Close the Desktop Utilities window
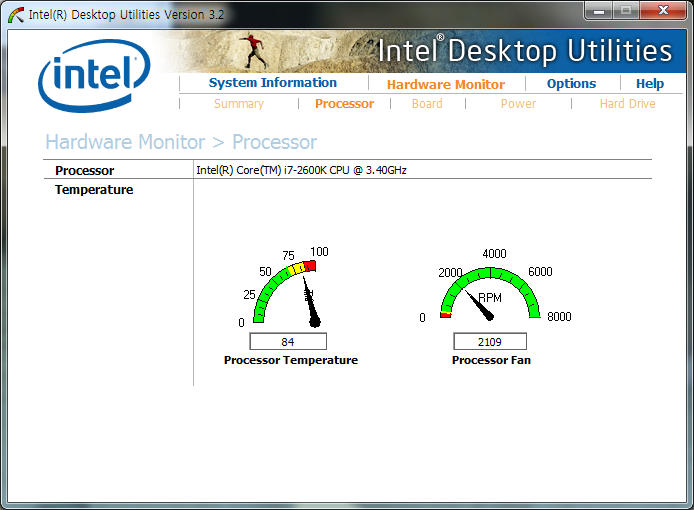The width and height of the screenshot is (694, 510). point(663,11)
